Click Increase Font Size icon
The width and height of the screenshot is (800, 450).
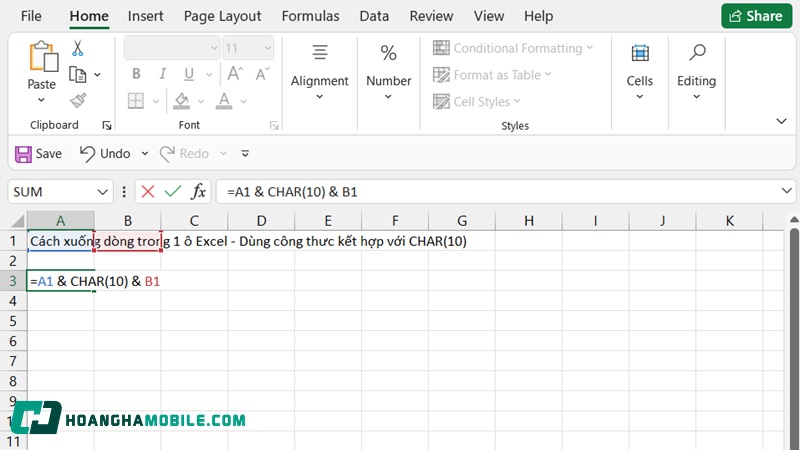coord(235,74)
